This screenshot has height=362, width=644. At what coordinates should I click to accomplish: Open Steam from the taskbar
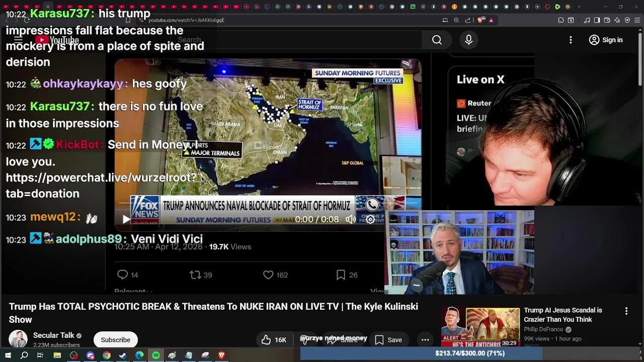click(x=123, y=355)
